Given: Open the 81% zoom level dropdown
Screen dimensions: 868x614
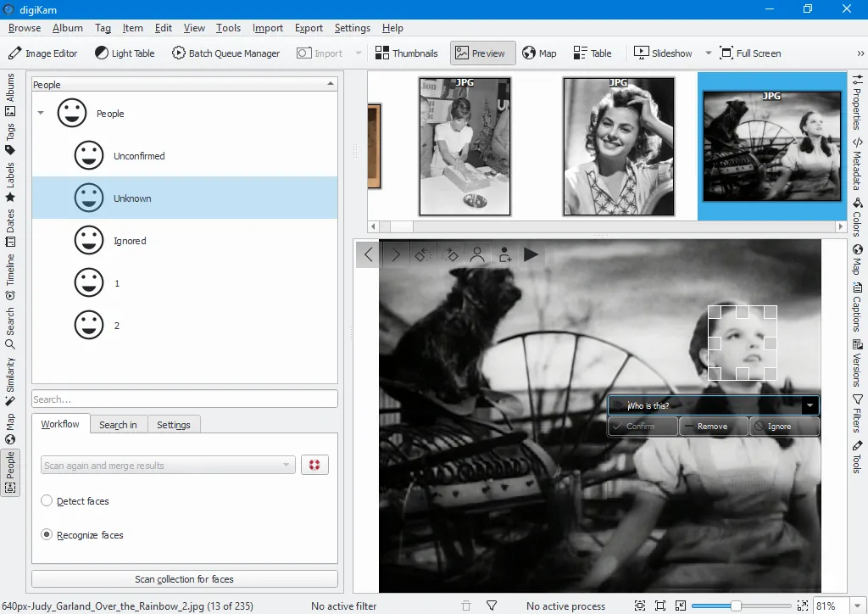Looking at the screenshot, I should point(858,606).
